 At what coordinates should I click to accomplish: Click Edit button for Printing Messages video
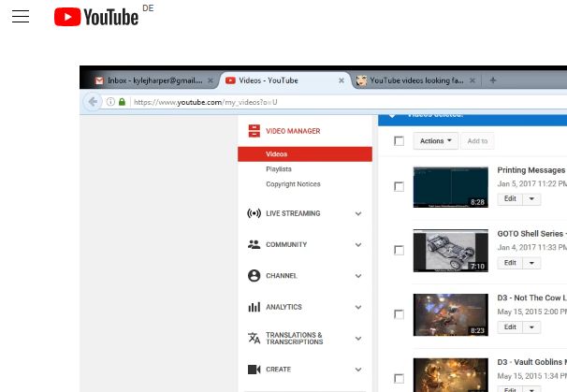510,199
